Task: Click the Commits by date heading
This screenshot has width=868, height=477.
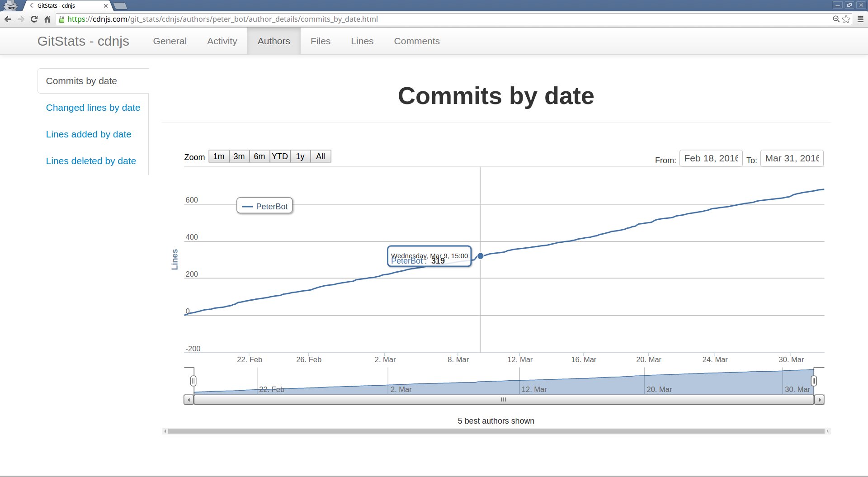Action: (496, 96)
